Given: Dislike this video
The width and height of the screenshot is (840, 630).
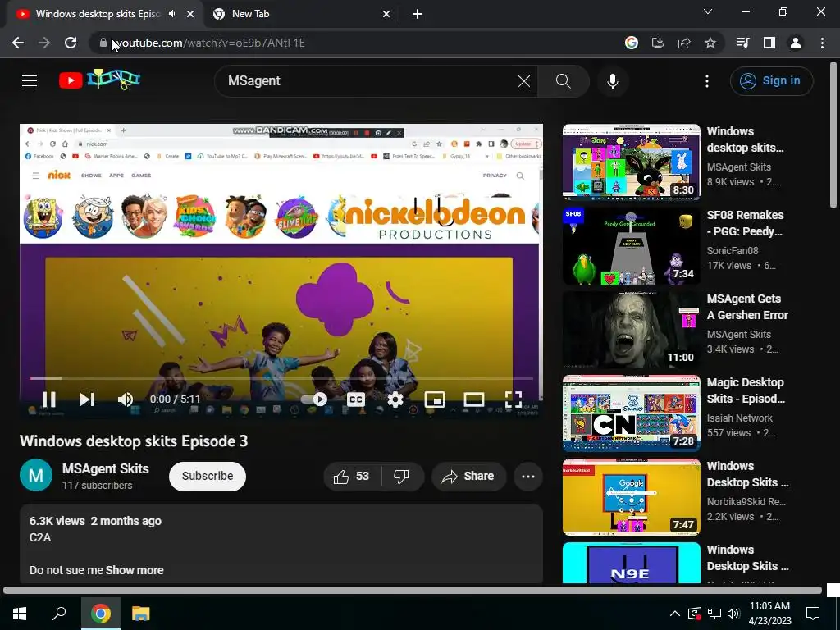Looking at the screenshot, I should 401,477.
